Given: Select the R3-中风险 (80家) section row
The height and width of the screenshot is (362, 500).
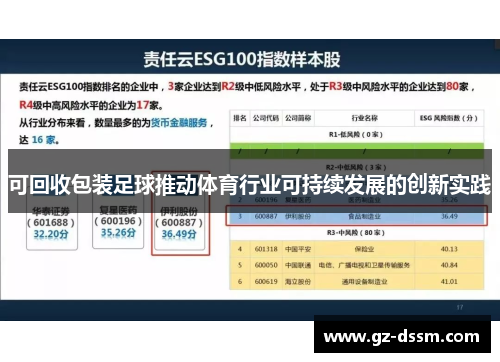Looking at the screenshot, I should 357,233.
